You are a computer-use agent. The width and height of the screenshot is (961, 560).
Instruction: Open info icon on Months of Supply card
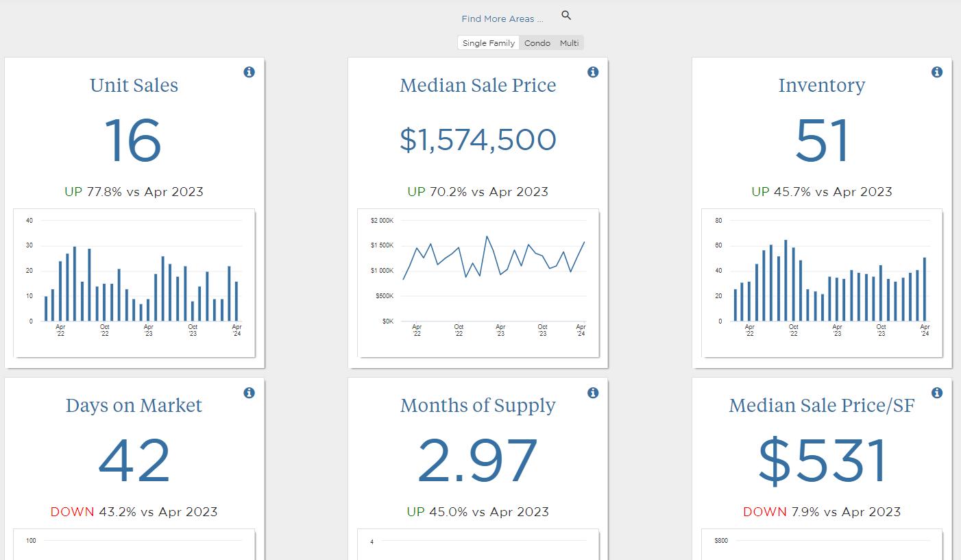pyautogui.click(x=593, y=393)
